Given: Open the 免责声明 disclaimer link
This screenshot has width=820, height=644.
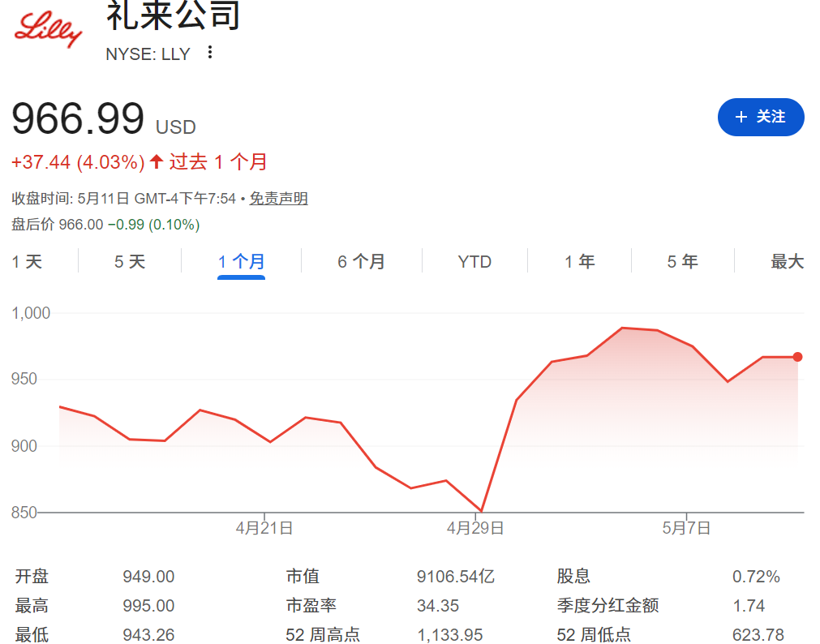Looking at the screenshot, I should point(278,199).
